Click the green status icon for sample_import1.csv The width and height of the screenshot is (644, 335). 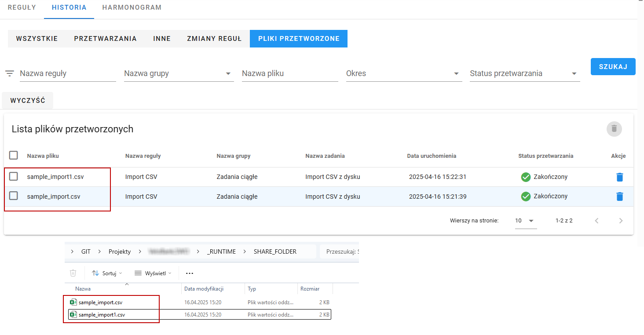click(x=526, y=177)
